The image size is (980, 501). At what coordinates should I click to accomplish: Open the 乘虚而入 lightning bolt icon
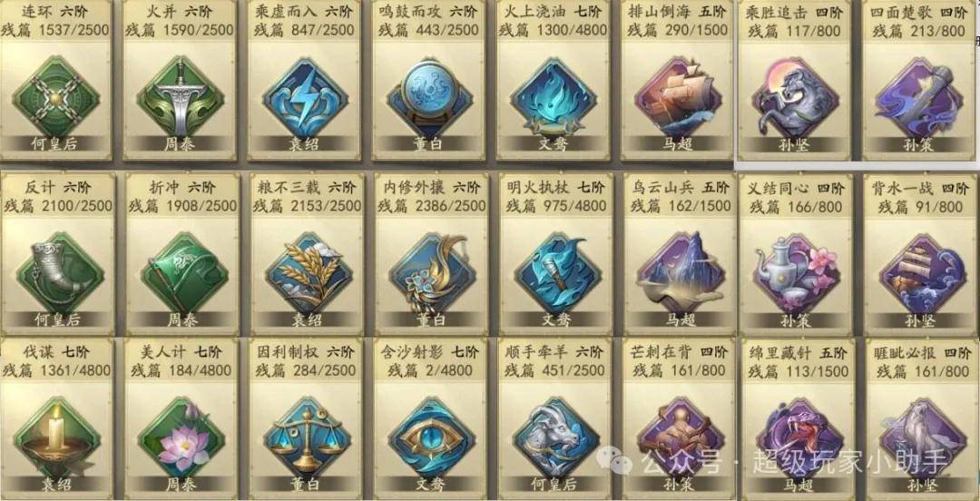pyautogui.click(x=304, y=98)
